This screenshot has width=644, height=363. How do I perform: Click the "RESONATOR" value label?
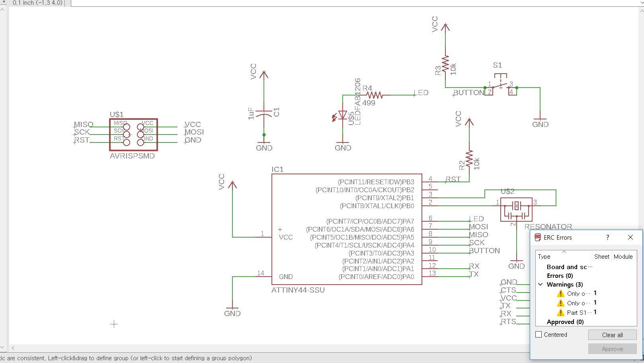(x=548, y=227)
